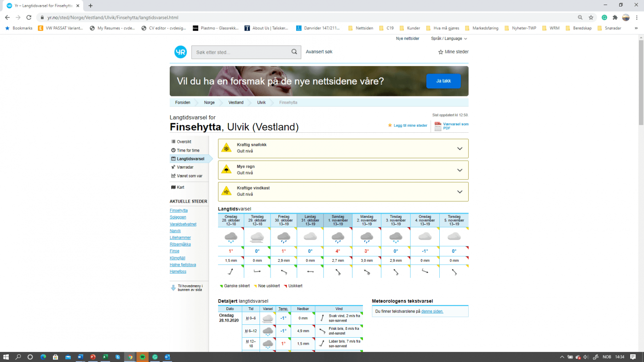Open Outlook from the taskbar
The image size is (644, 362).
click(167, 357)
